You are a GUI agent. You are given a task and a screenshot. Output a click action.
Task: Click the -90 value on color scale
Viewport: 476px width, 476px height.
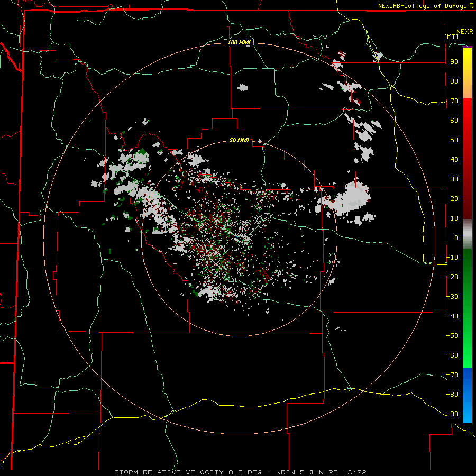click(452, 414)
